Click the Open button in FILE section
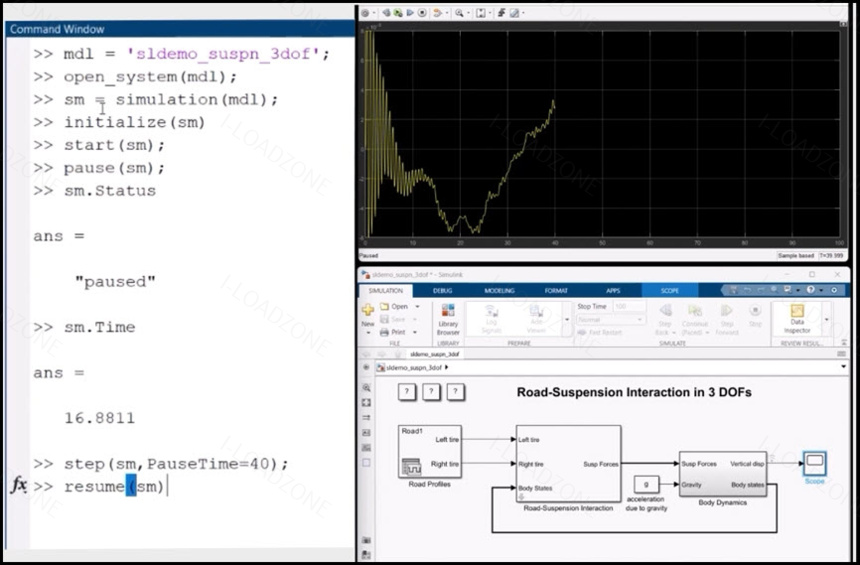The width and height of the screenshot is (860, 565). [395, 307]
